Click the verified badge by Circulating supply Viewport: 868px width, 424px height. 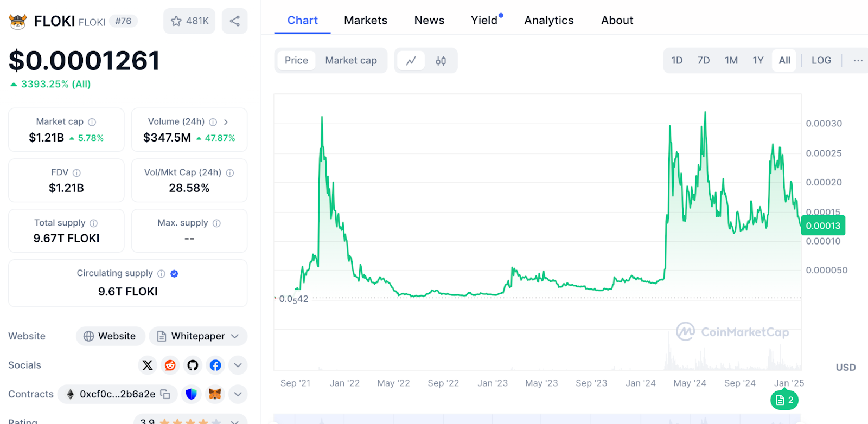(x=174, y=273)
